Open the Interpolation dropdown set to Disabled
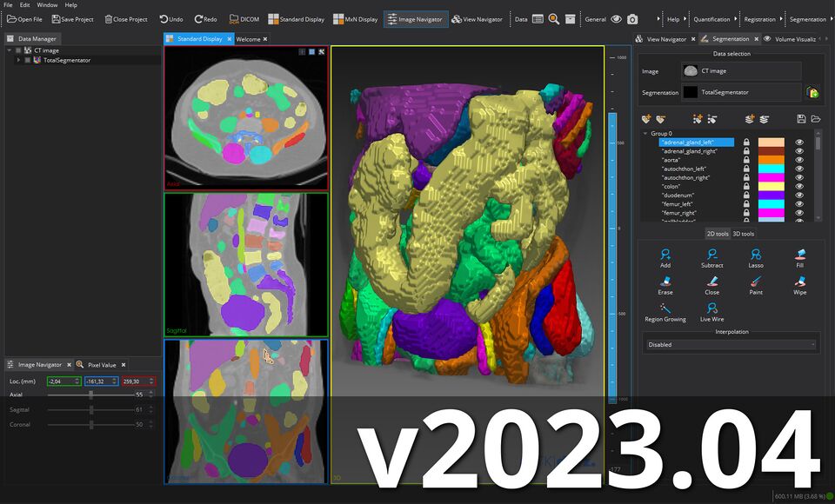Image resolution: width=835 pixels, height=504 pixels. tap(731, 344)
